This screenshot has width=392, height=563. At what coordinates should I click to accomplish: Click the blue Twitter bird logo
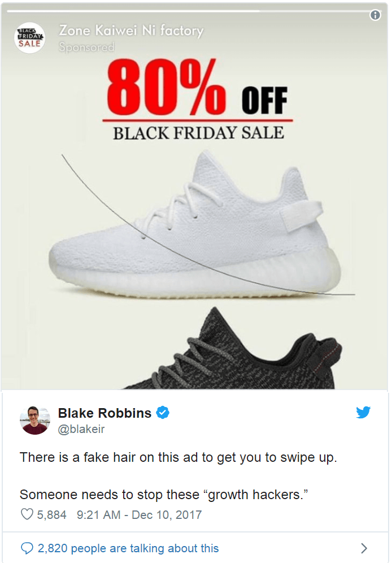pos(363,412)
